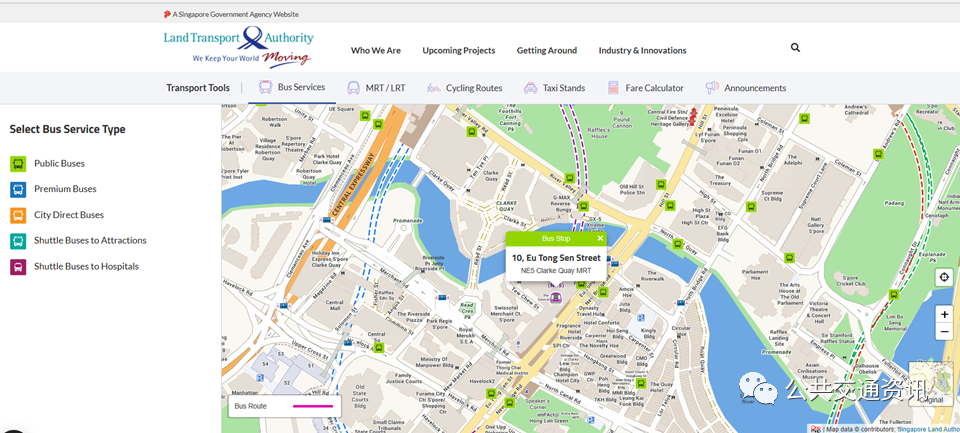Image resolution: width=960 pixels, height=433 pixels.
Task: Open the Who We Are menu
Action: (x=376, y=50)
